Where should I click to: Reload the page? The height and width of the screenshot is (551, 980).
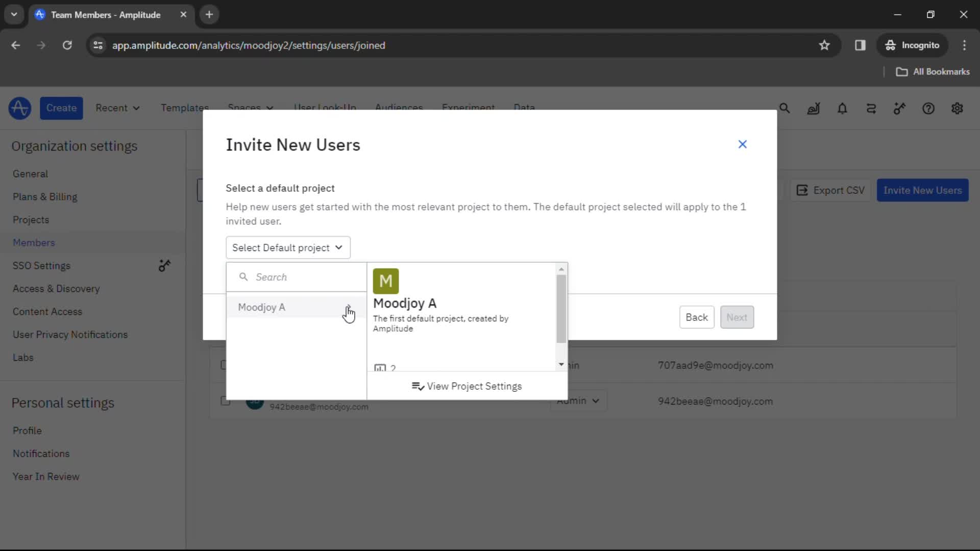[x=67, y=45]
